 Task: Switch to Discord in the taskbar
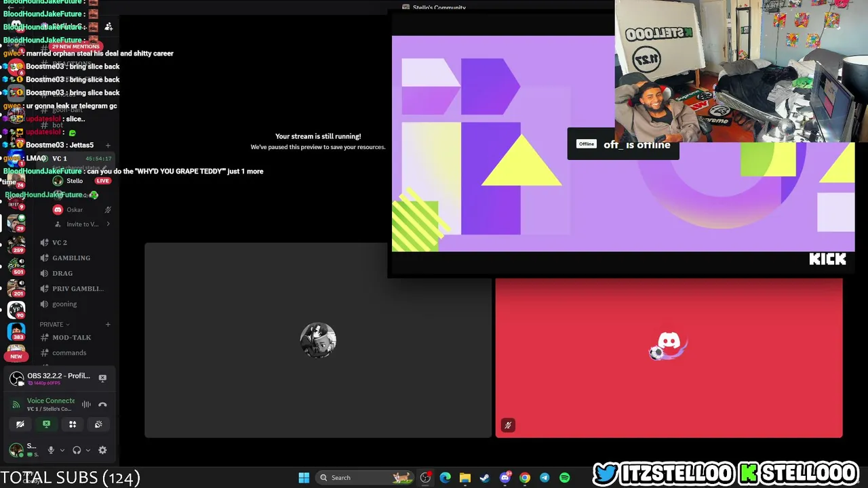[x=505, y=478]
